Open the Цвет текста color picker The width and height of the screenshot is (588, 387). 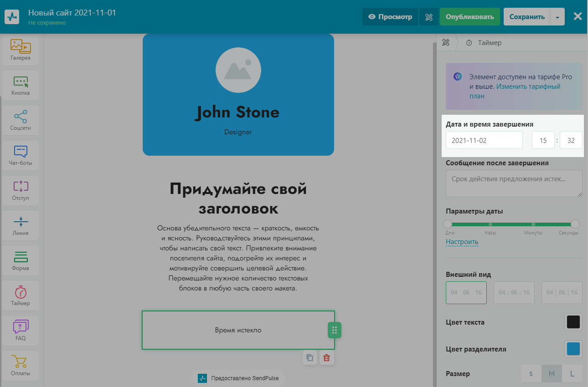point(573,322)
